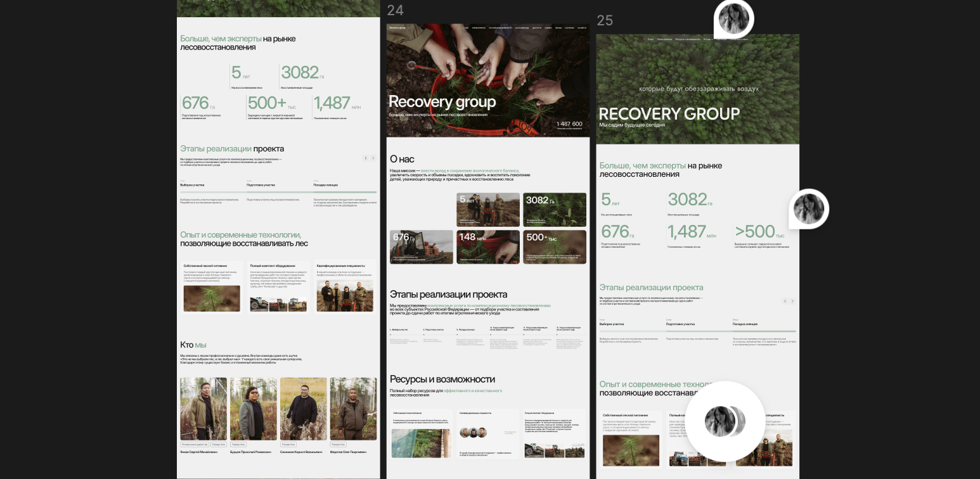The height and width of the screenshot is (479, 980).
Task: Select the 676 га statistic in frame 25
Action: point(618,232)
